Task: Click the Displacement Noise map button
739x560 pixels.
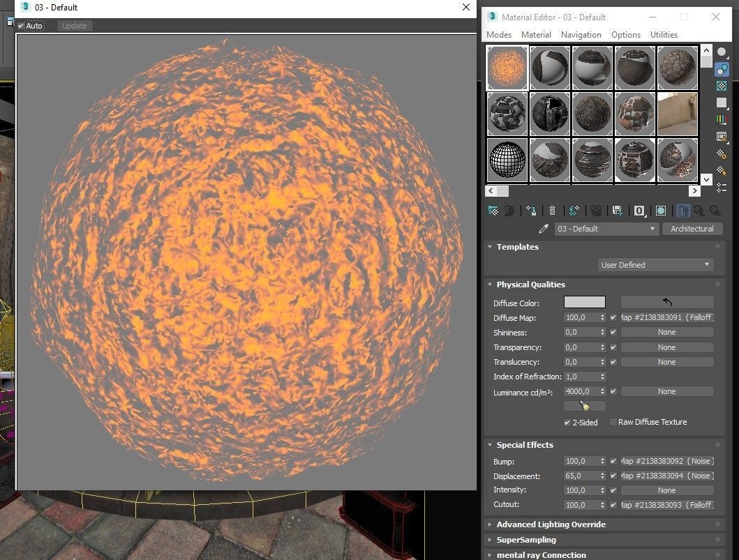Action: pos(667,476)
